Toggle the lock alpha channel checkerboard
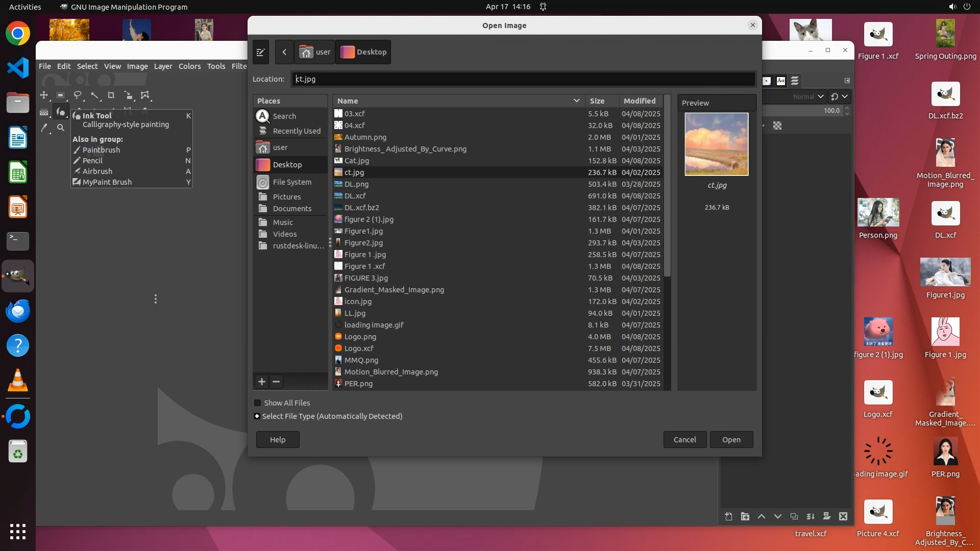980x551 pixels. (777, 126)
